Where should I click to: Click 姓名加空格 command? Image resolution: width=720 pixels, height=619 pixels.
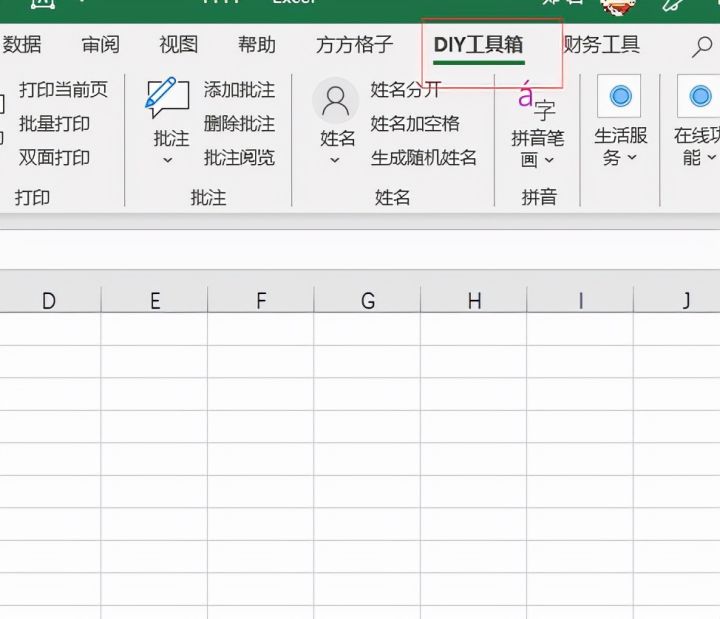coord(415,124)
